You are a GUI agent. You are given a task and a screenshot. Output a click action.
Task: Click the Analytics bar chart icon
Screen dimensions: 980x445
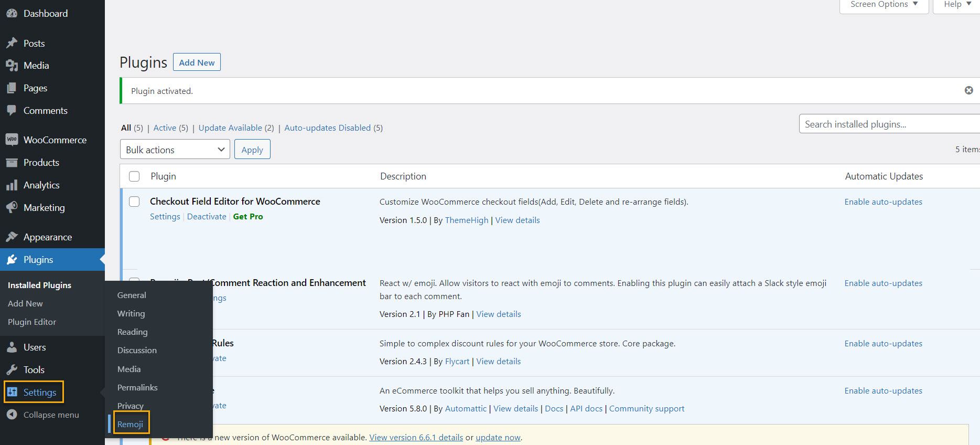pos(12,185)
